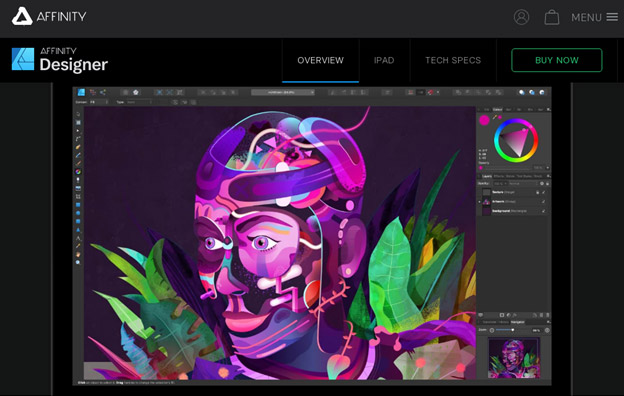Viewport: 624px width, 396px height.
Task: Select the Zoom magnifier tool
Action: pos(78,262)
